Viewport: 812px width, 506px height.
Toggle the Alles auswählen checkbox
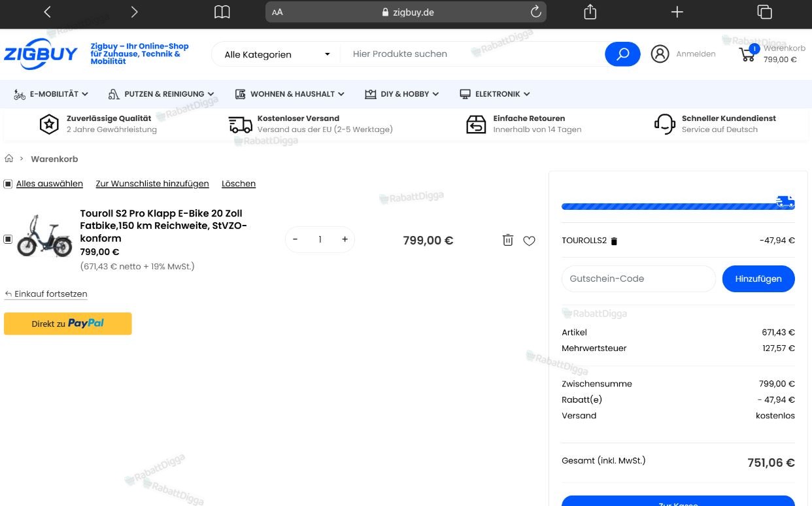8,184
